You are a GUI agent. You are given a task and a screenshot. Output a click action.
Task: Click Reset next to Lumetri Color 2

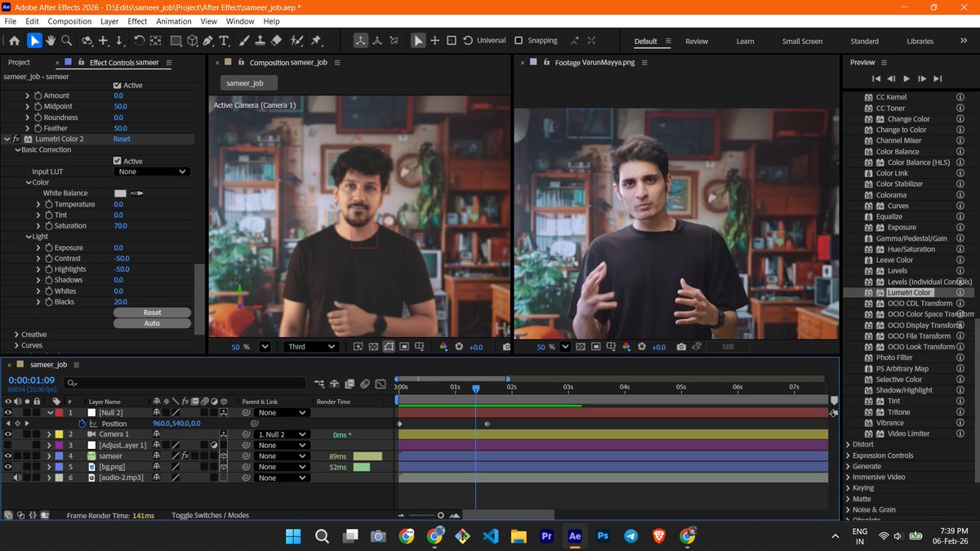[122, 139]
